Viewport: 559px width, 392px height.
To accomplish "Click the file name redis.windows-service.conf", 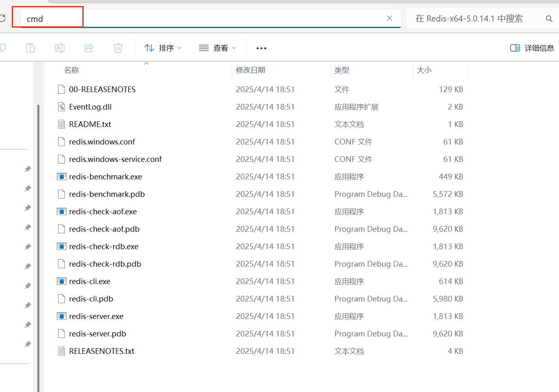I will coord(115,159).
